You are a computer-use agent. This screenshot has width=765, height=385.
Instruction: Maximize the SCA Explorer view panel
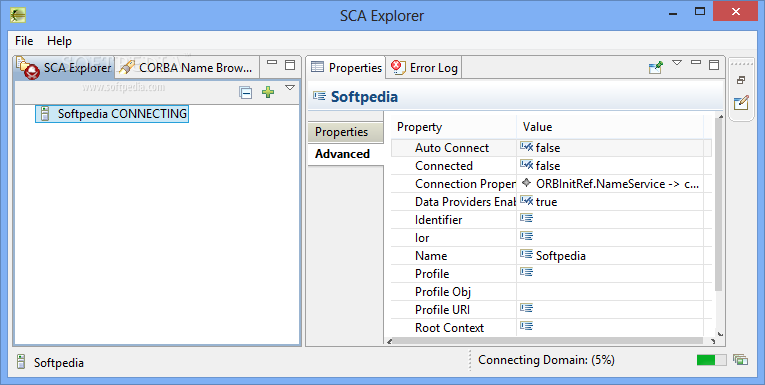click(x=290, y=64)
